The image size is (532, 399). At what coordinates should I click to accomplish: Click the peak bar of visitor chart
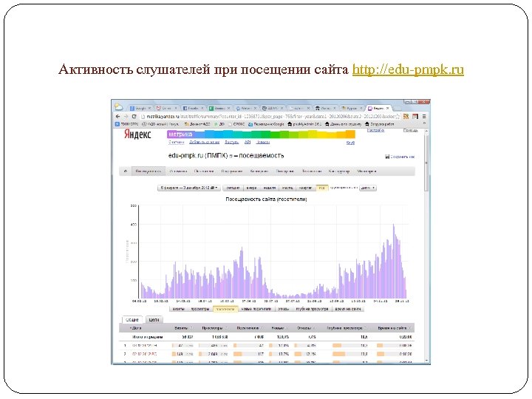(394, 262)
